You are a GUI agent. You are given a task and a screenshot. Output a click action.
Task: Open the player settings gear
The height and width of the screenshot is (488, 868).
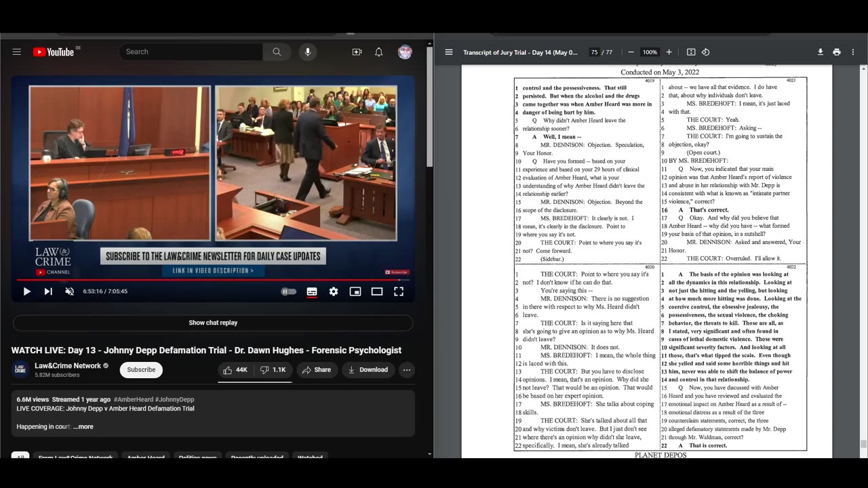point(334,291)
